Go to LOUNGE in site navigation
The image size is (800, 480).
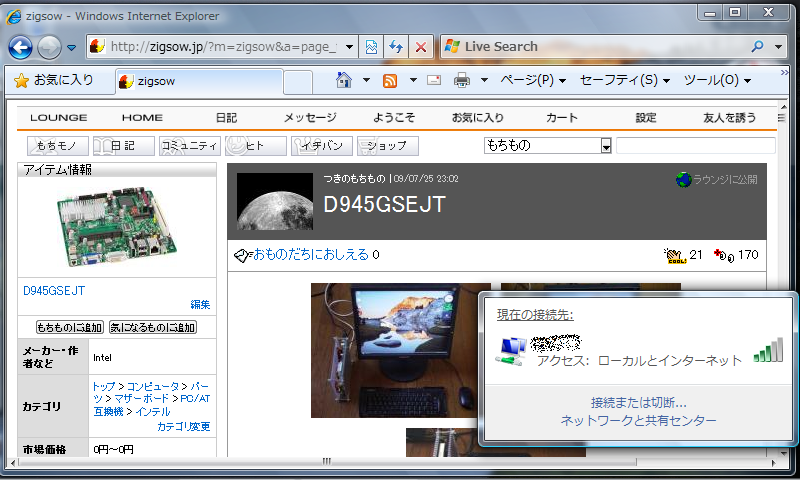pyautogui.click(x=59, y=118)
